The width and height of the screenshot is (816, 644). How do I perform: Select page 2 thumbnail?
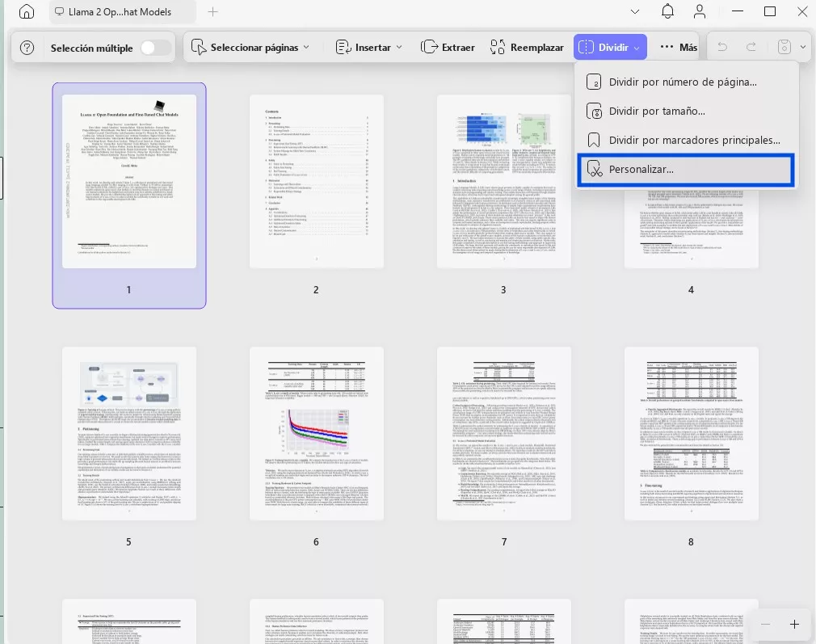[317, 181]
